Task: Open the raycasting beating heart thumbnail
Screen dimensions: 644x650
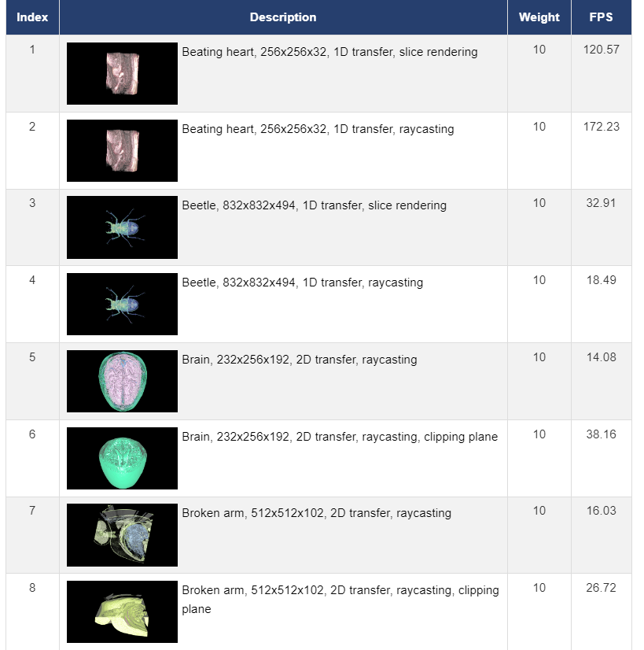Action: coord(122,150)
